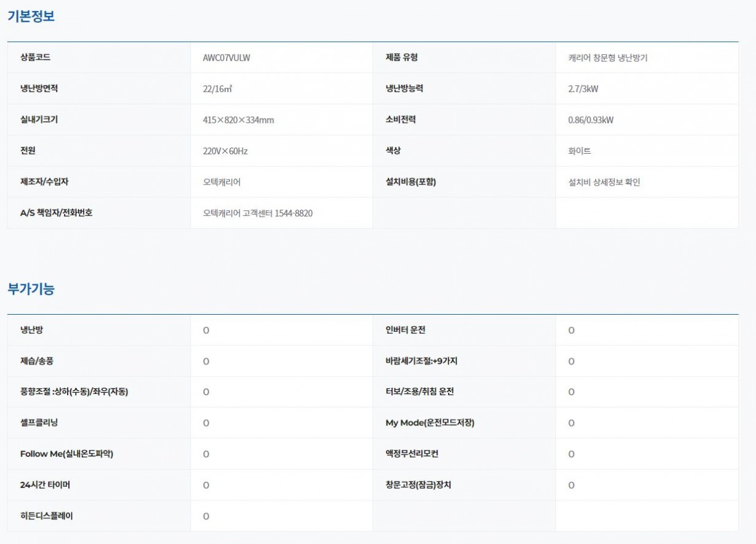The image size is (756, 544).
Task: Select the 0.86/0.93kW power consumption value
Action: [590, 120]
